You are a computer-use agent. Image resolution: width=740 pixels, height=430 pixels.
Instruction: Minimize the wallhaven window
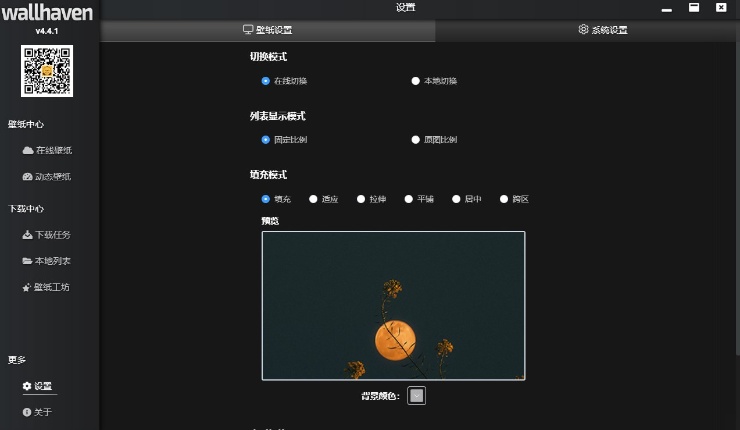666,8
